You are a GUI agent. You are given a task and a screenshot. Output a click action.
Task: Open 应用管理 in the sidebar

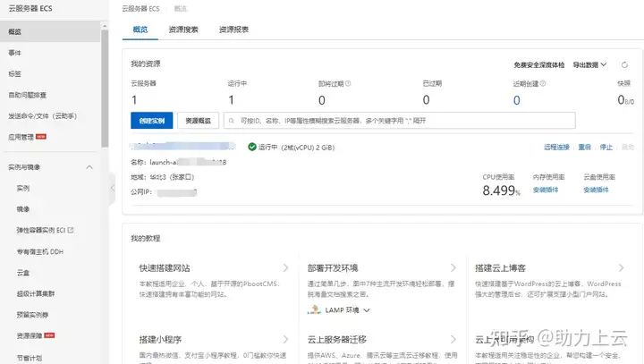click(21, 137)
